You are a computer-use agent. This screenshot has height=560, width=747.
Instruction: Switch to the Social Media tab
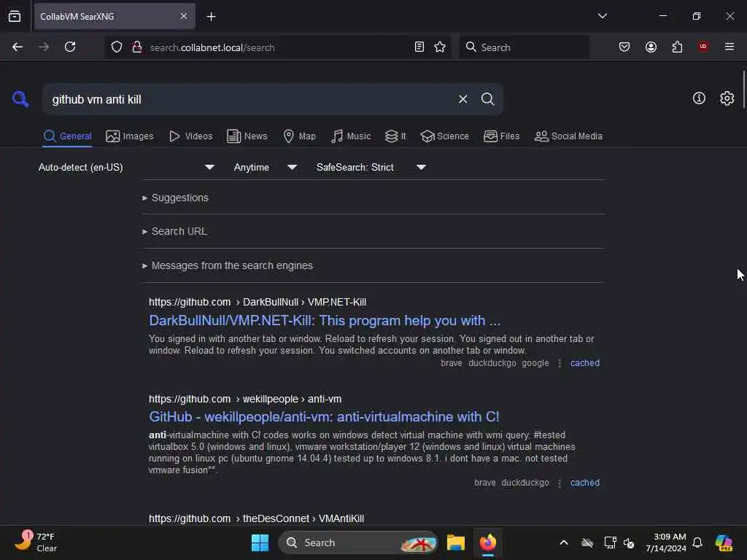click(568, 136)
